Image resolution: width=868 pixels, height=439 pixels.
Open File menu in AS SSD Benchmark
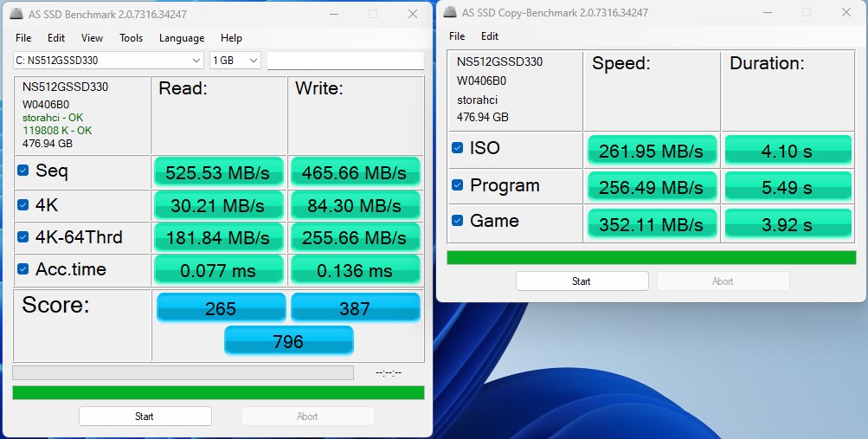[x=23, y=37]
